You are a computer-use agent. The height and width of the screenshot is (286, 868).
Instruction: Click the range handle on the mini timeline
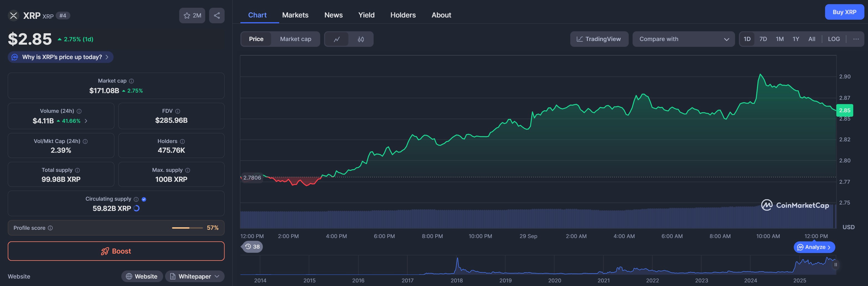pyautogui.click(x=835, y=265)
